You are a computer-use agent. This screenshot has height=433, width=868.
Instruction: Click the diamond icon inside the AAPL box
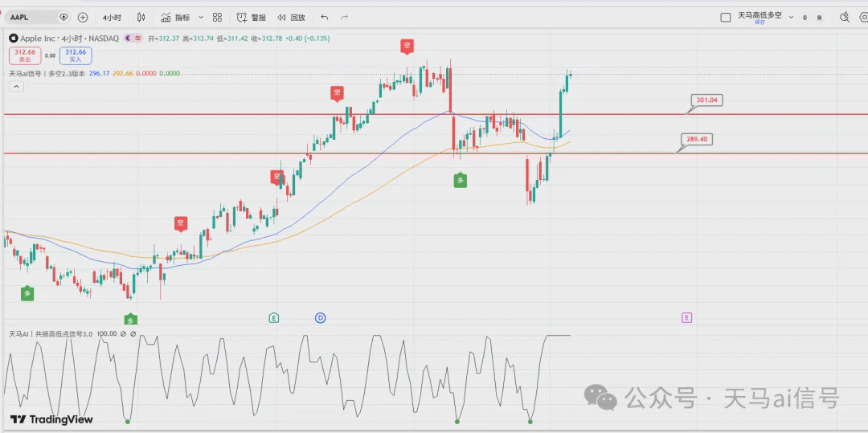pyautogui.click(x=63, y=17)
